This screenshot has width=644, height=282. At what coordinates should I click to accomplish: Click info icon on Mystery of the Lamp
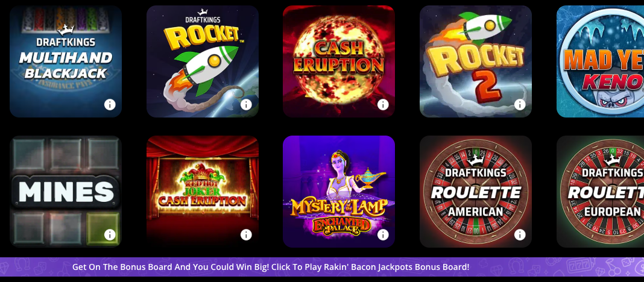[383, 235]
